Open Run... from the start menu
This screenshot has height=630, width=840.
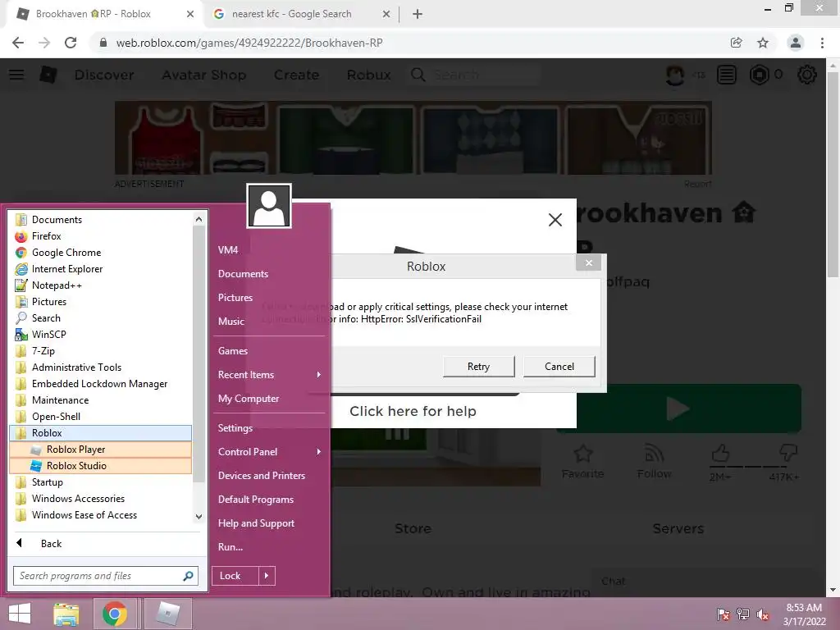(x=231, y=547)
